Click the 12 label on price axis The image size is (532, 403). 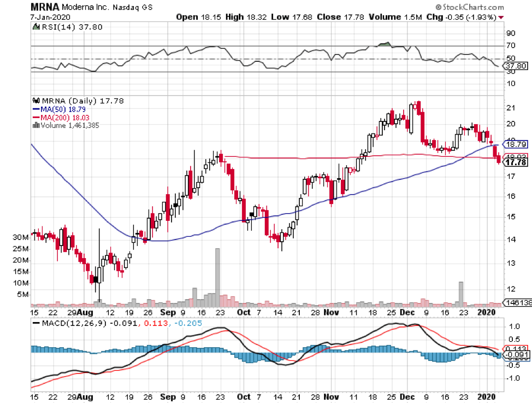(x=511, y=289)
